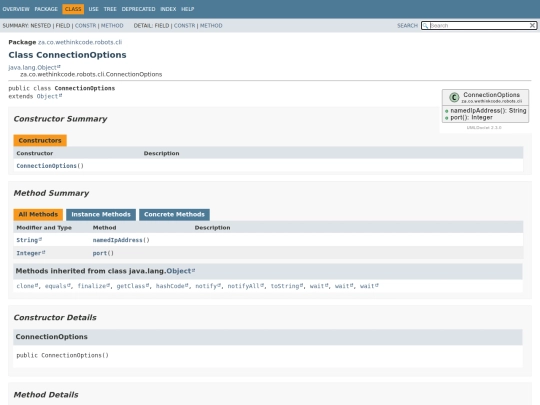This screenshot has height=405, width=540.
Task: Open inherited clone method link
Action: click(27, 286)
